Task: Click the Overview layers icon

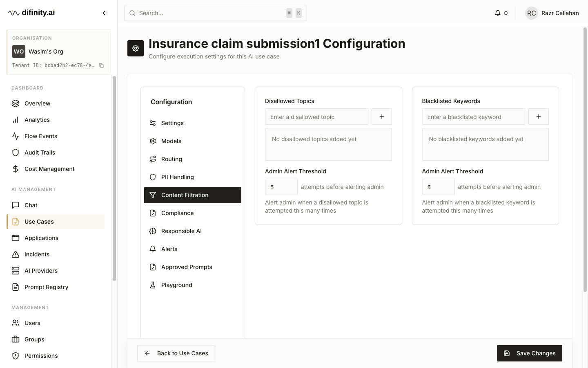Action: pyautogui.click(x=16, y=103)
